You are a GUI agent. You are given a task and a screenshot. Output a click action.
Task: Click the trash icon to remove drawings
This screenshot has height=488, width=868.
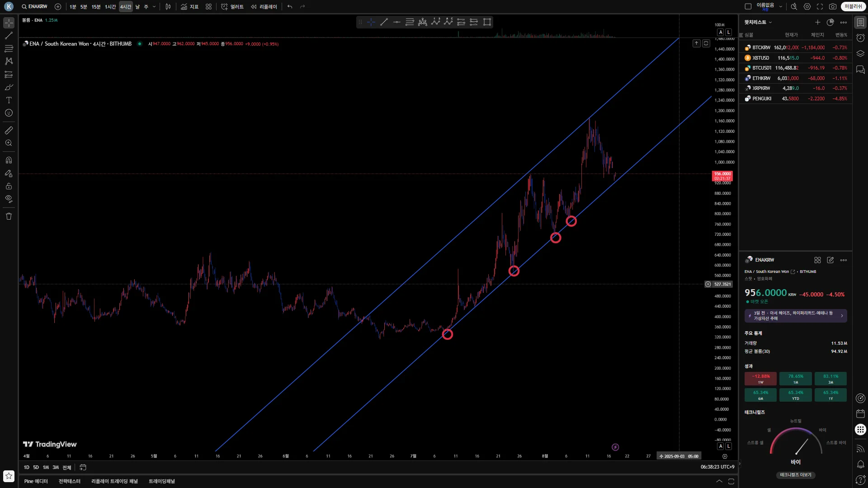point(9,216)
